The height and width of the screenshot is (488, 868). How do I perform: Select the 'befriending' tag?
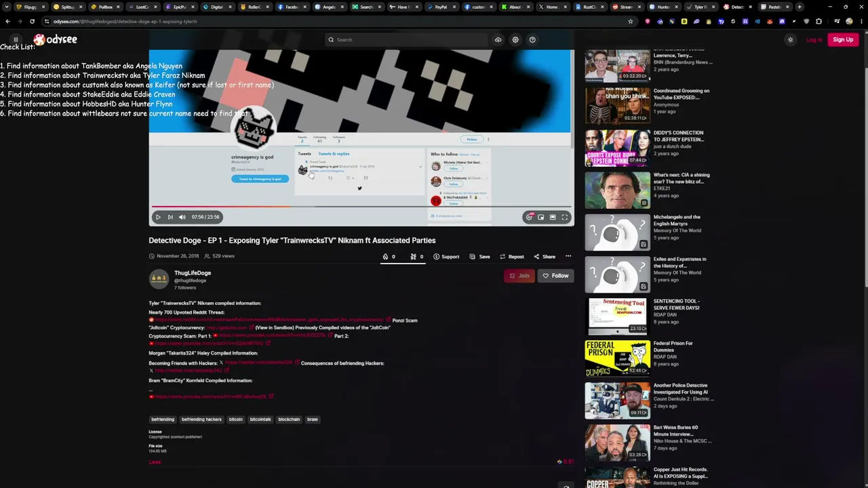point(163,420)
